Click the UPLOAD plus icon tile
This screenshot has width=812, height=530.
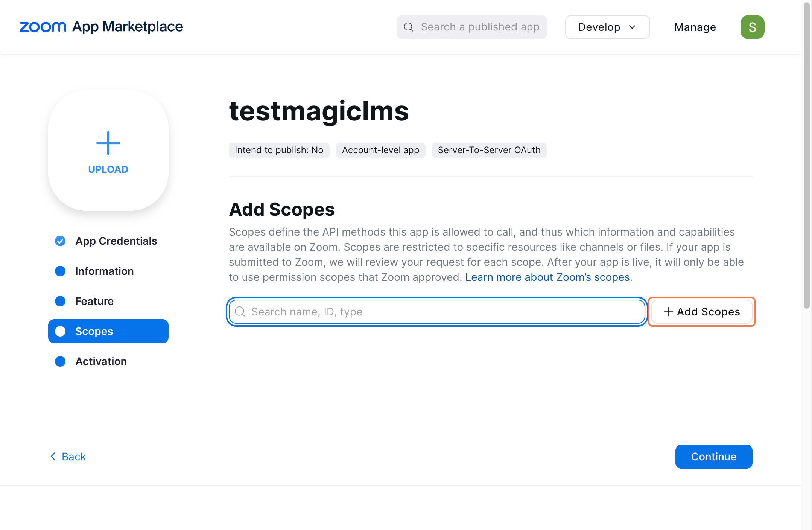tap(108, 151)
